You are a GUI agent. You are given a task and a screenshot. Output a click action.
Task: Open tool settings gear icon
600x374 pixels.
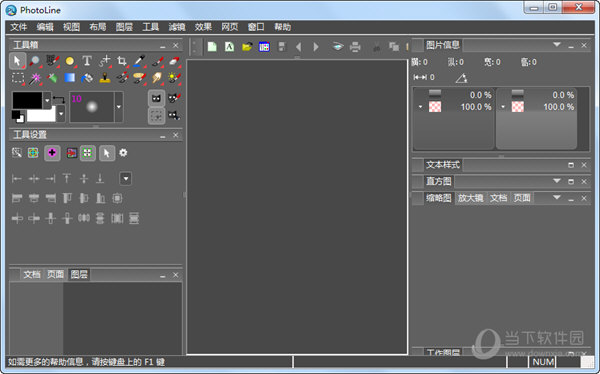coord(123,153)
